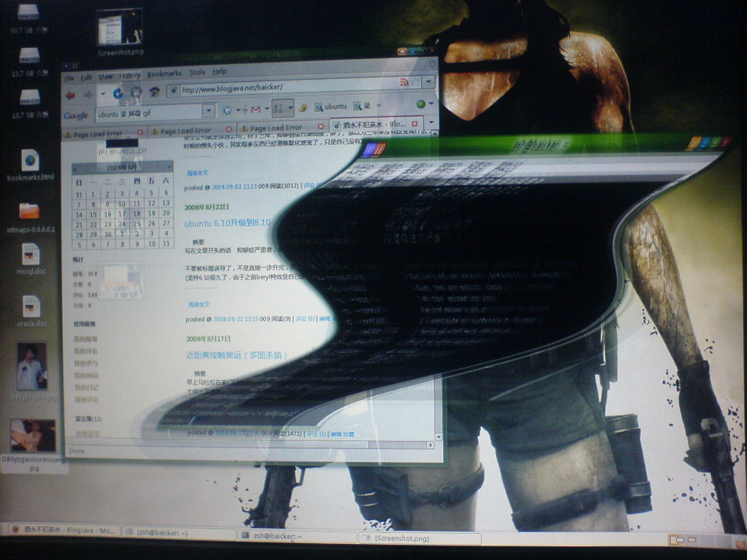
Task: Close the 酒水不犯茶水 blog tab
Action: pyautogui.click(x=414, y=123)
